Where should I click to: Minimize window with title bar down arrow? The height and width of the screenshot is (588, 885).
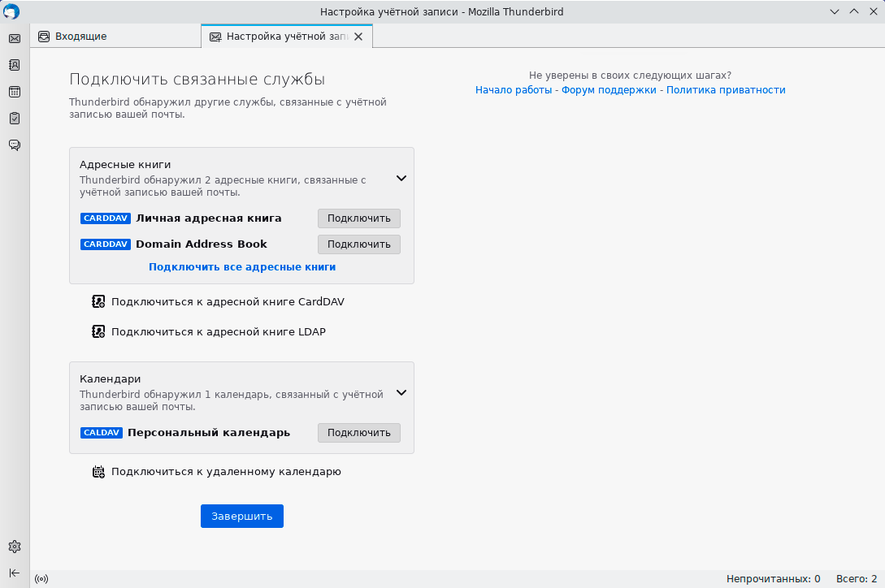[x=834, y=11]
